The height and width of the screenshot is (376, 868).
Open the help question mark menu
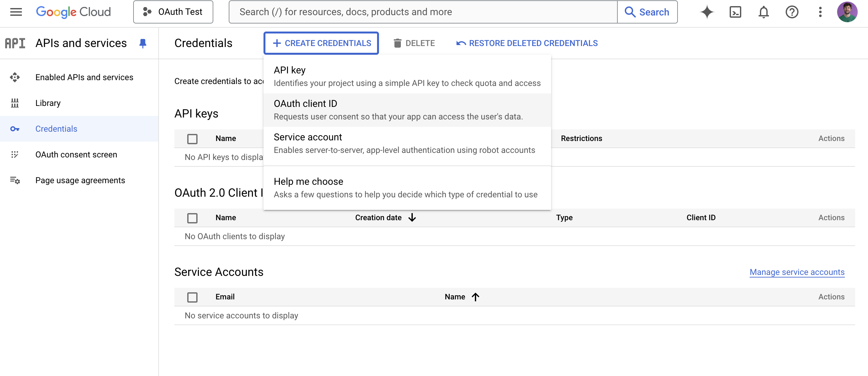pos(792,12)
